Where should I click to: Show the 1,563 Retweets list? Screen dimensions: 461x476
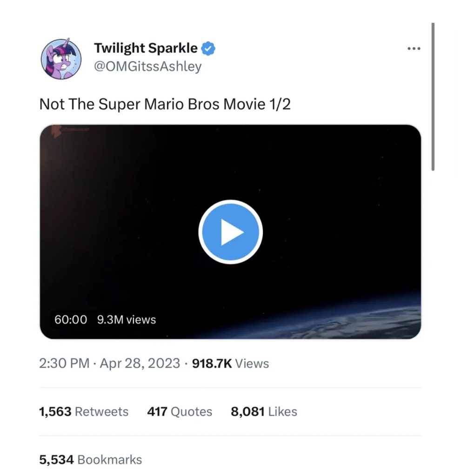point(84,412)
